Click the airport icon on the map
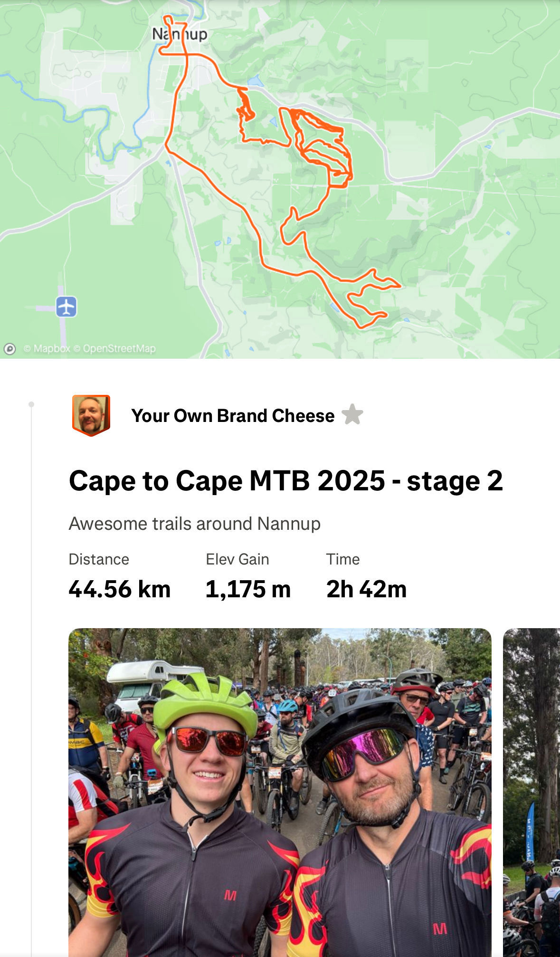 66,306
